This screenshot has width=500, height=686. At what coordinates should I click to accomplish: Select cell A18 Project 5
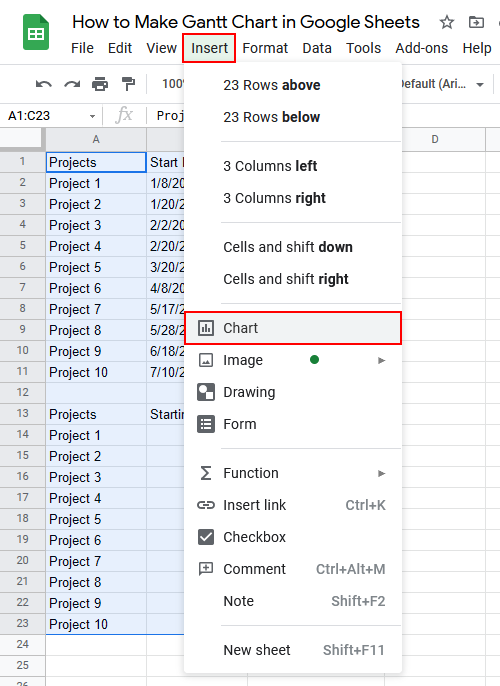pos(96,519)
